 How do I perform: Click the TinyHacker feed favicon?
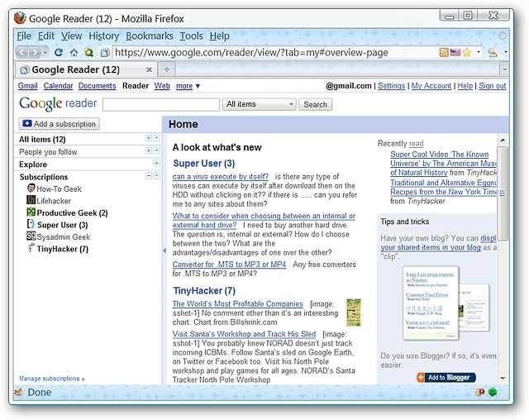[31, 247]
